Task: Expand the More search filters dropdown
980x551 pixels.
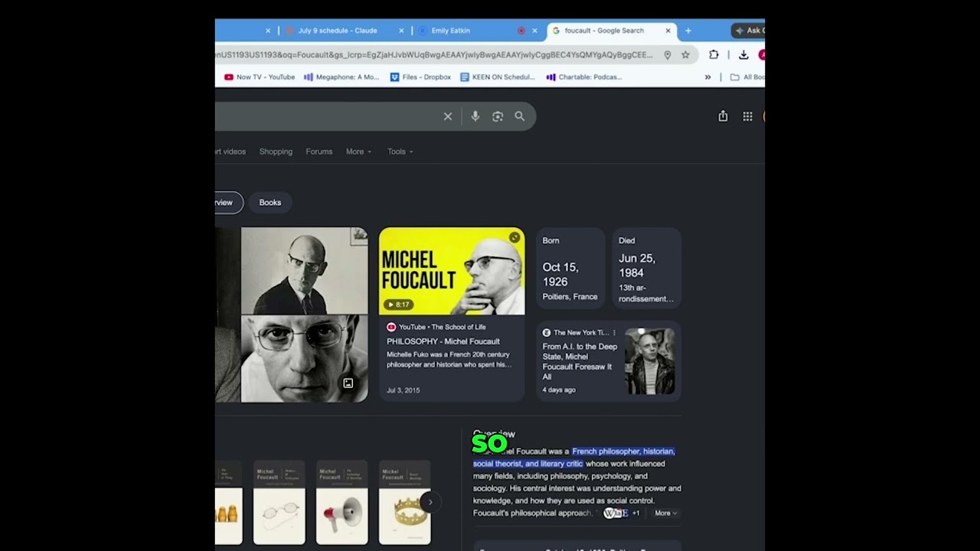Action: (358, 152)
